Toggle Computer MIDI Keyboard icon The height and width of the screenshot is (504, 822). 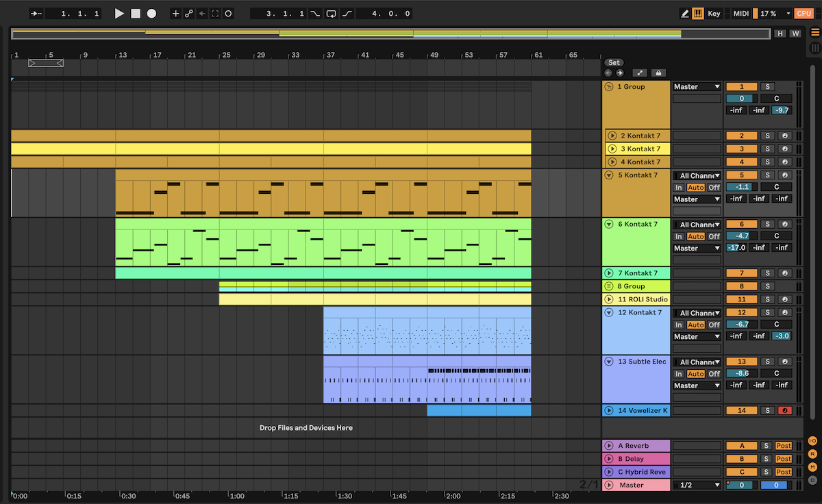point(698,13)
